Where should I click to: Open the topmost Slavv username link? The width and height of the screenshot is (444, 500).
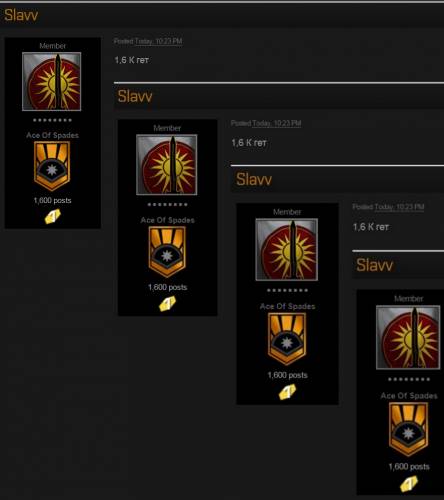point(21,15)
